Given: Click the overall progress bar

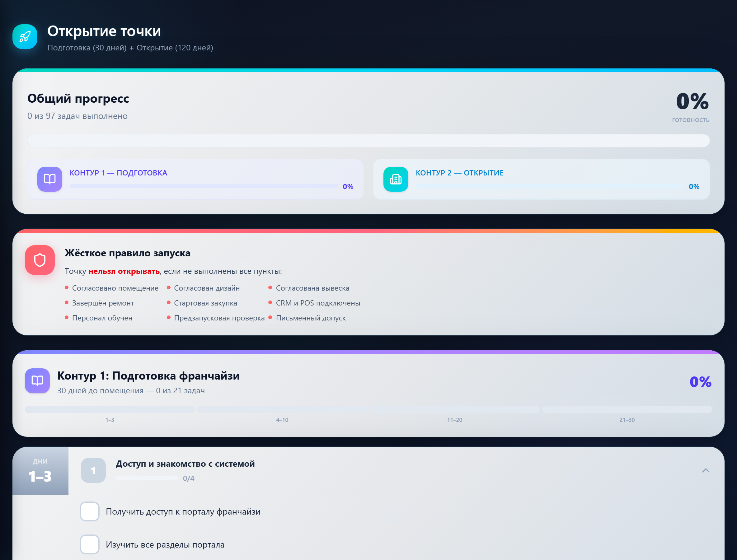Looking at the screenshot, I should [x=368, y=141].
